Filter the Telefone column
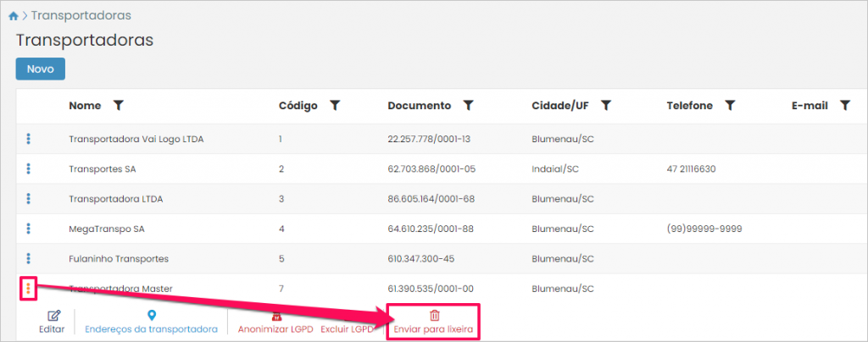This screenshot has width=868, height=342. point(730,106)
